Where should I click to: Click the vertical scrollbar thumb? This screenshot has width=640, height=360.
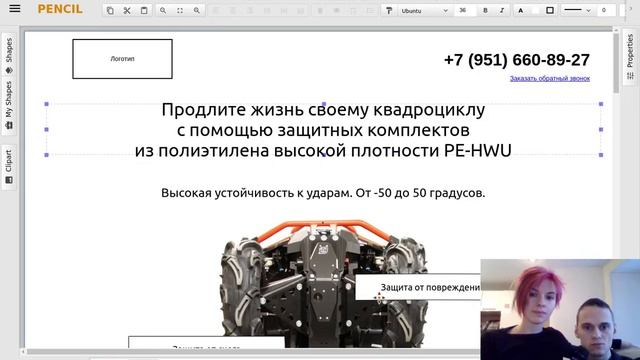tap(616, 63)
